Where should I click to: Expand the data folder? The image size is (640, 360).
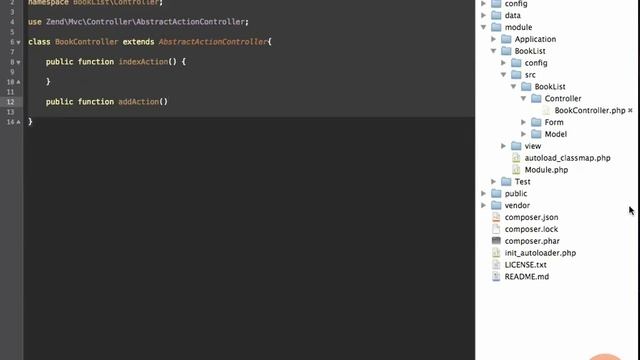point(484,15)
